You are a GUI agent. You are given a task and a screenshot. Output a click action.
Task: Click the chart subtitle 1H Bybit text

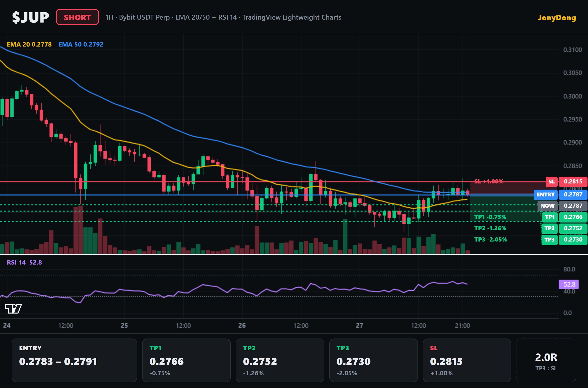pyautogui.click(x=223, y=17)
